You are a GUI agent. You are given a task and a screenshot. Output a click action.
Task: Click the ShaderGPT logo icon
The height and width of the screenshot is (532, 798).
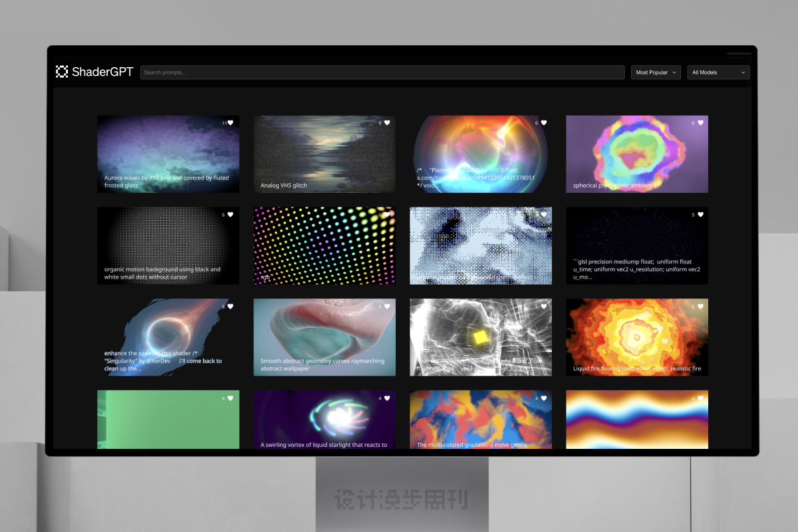[62, 72]
